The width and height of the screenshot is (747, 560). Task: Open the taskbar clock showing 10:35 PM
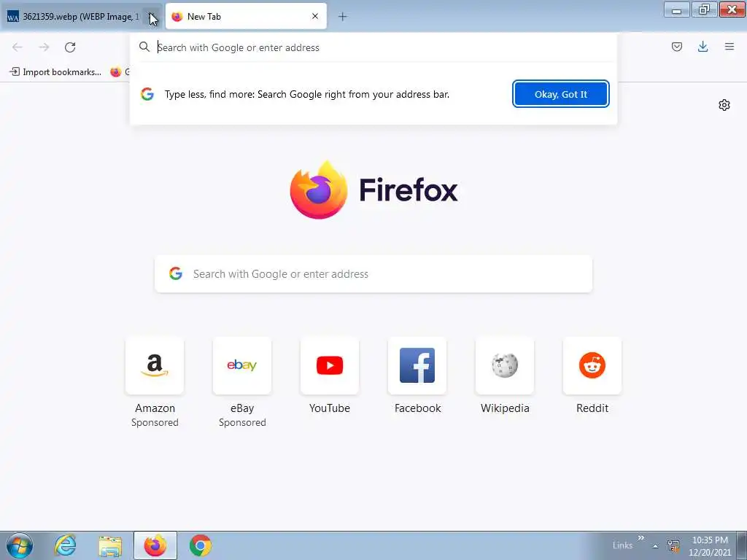coord(710,546)
